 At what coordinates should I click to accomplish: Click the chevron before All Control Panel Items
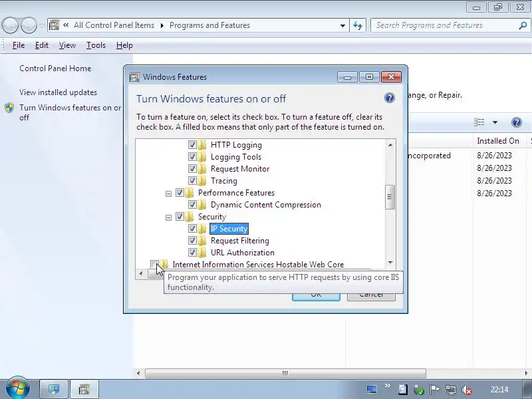click(66, 25)
